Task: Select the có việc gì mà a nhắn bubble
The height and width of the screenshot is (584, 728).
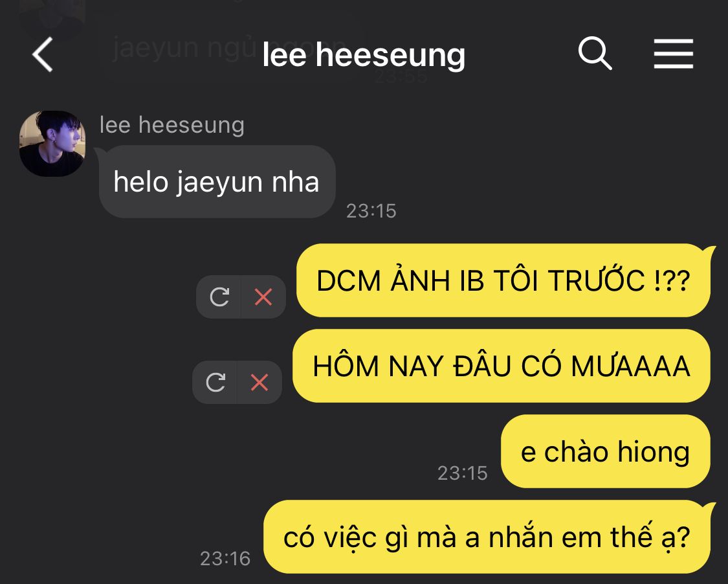Action: tap(487, 537)
